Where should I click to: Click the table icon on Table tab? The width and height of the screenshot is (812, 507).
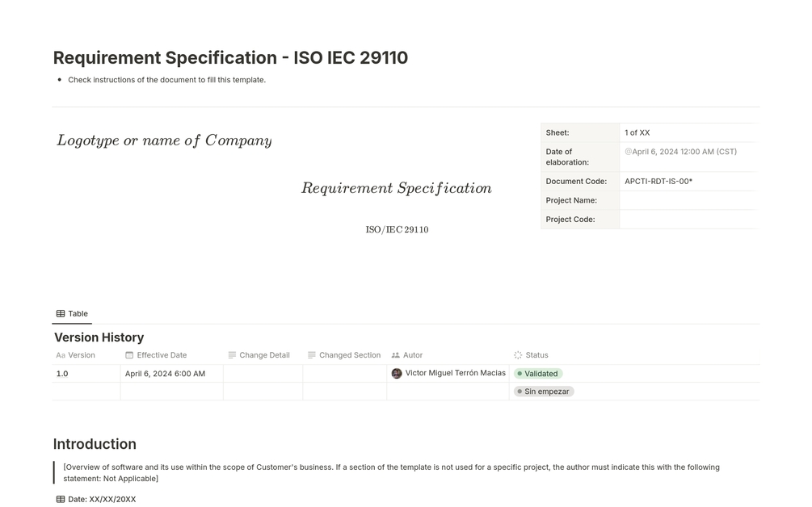(61, 314)
